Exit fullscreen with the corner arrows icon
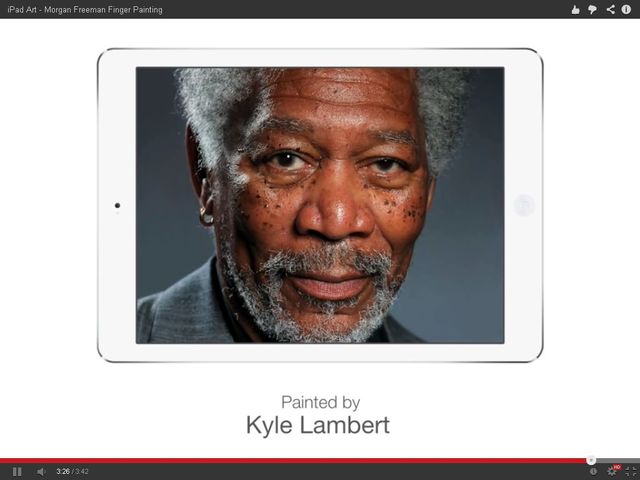The width and height of the screenshot is (640, 480). 631,472
